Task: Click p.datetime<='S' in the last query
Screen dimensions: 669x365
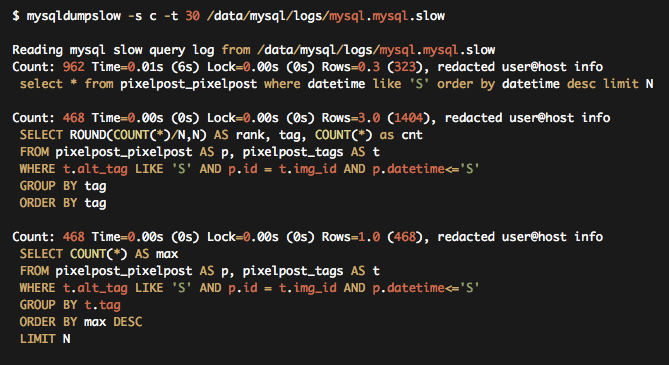Action: click(426, 288)
